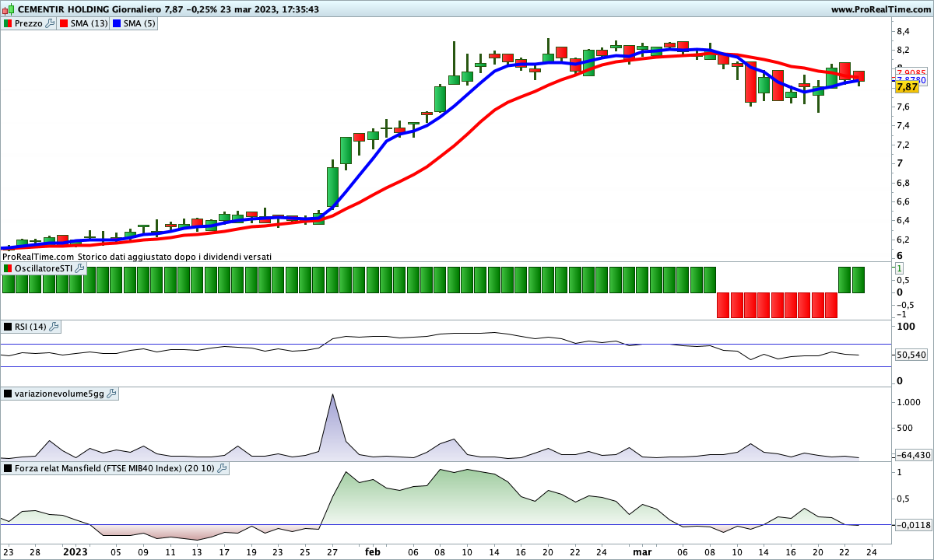Open the www.ProRealTime.com link
934x560 pixels.
point(880,9)
